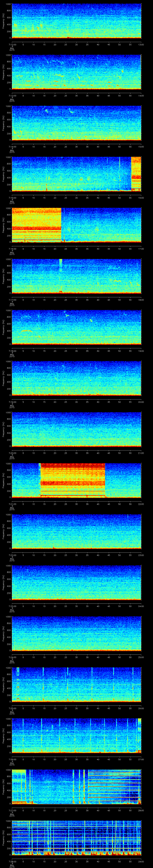
Task: Click the Frequency (Hz) axis title of the 7:20:00 panel
Action: point(3,429)
